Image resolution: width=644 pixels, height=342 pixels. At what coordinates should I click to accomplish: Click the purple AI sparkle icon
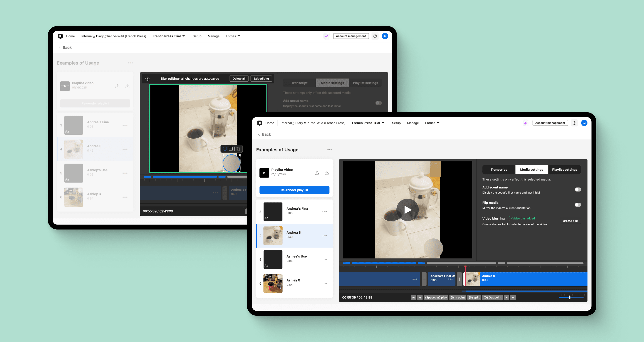(526, 123)
